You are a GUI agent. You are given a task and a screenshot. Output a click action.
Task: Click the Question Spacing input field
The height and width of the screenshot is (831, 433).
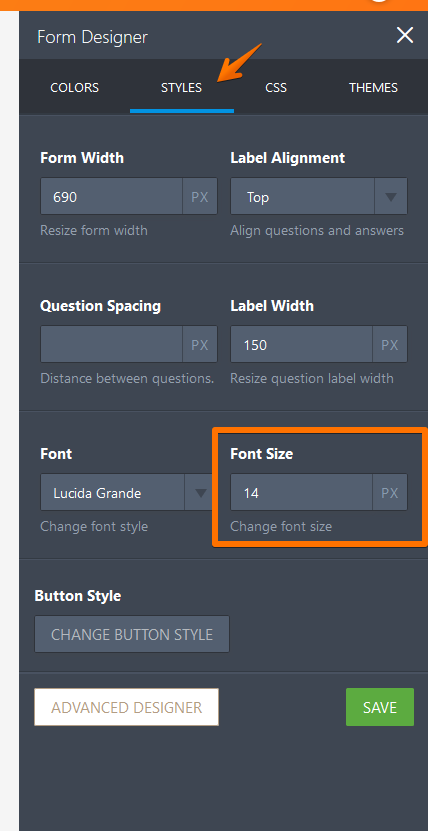pyautogui.click(x=112, y=344)
